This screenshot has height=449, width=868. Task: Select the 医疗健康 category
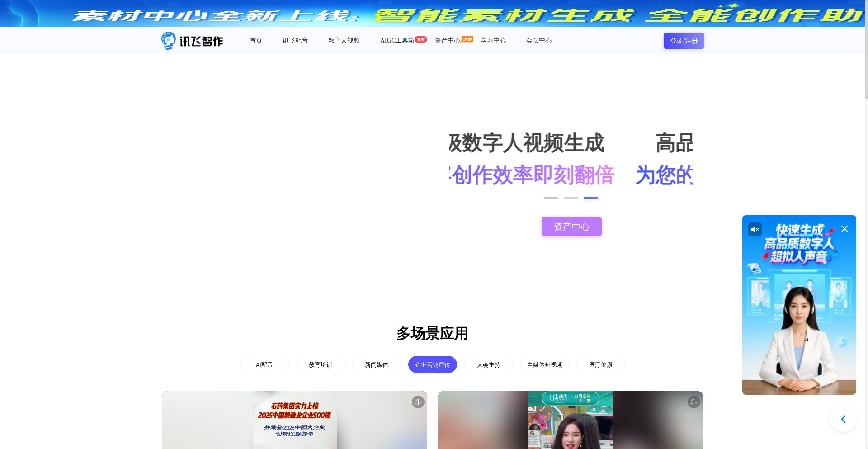[600, 364]
